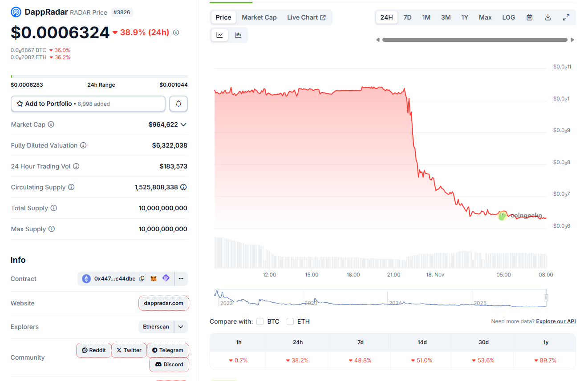Viewport: 588px width, 381px height.
Task: Open more contract options via ellipsis
Action: (x=181, y=278)
